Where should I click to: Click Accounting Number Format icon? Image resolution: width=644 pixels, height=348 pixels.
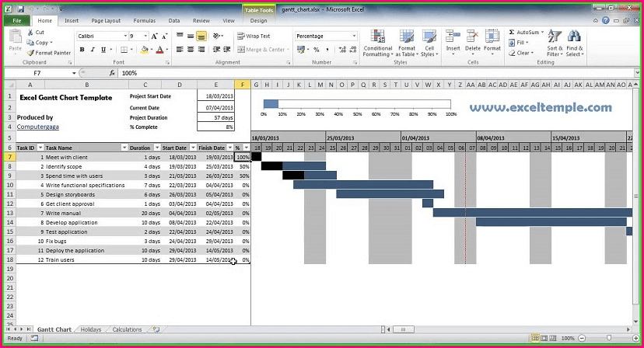301,50
